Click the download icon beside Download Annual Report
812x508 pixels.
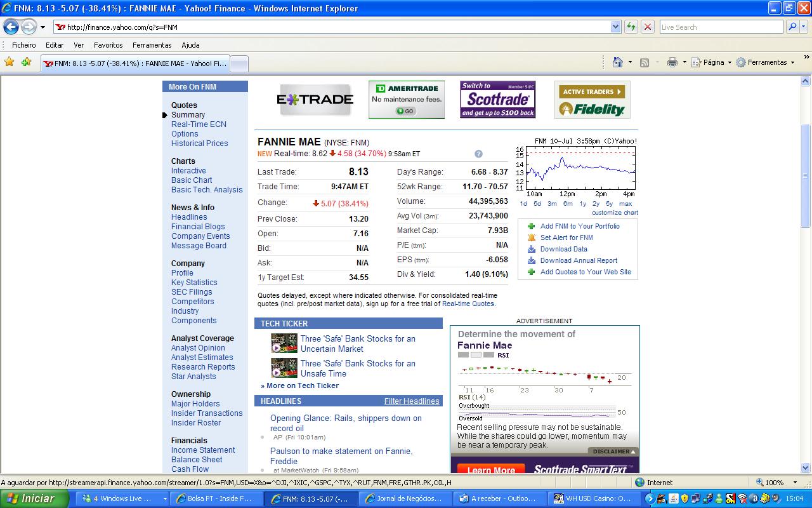click(x=532, y=260)
